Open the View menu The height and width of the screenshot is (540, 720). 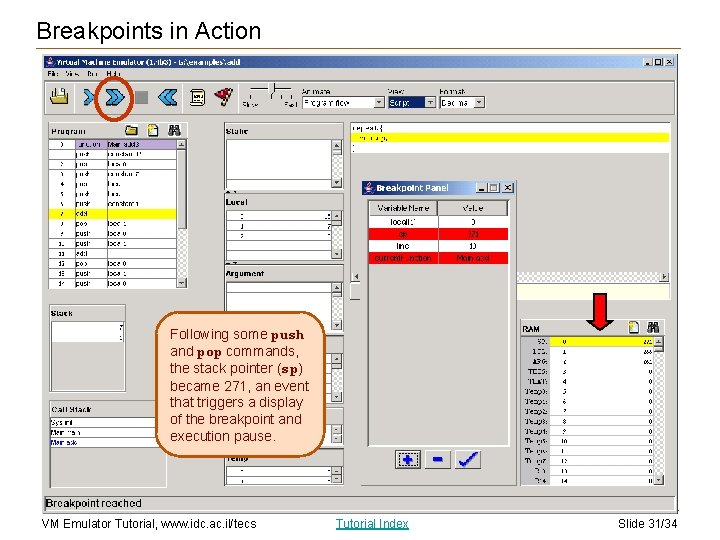point(72,73)
